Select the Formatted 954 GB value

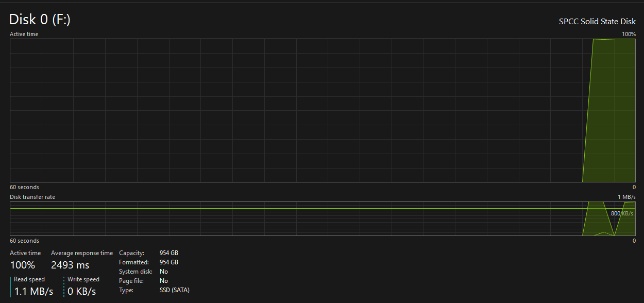pos(168,262)
